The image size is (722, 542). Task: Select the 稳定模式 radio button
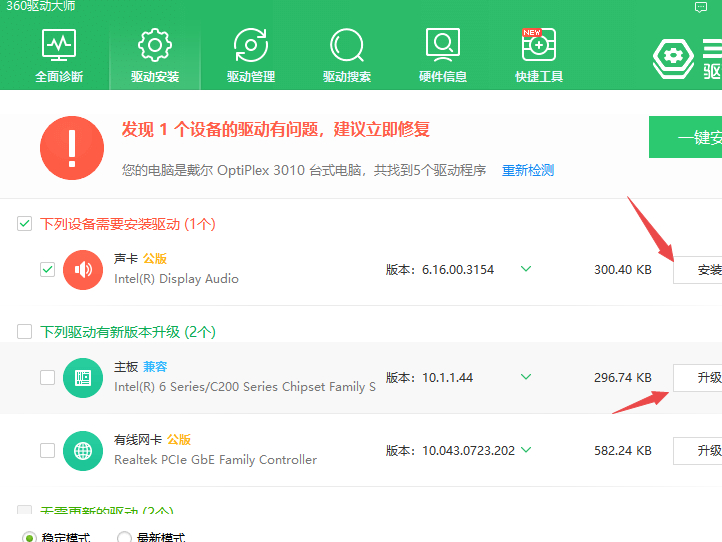click(29, 537)
